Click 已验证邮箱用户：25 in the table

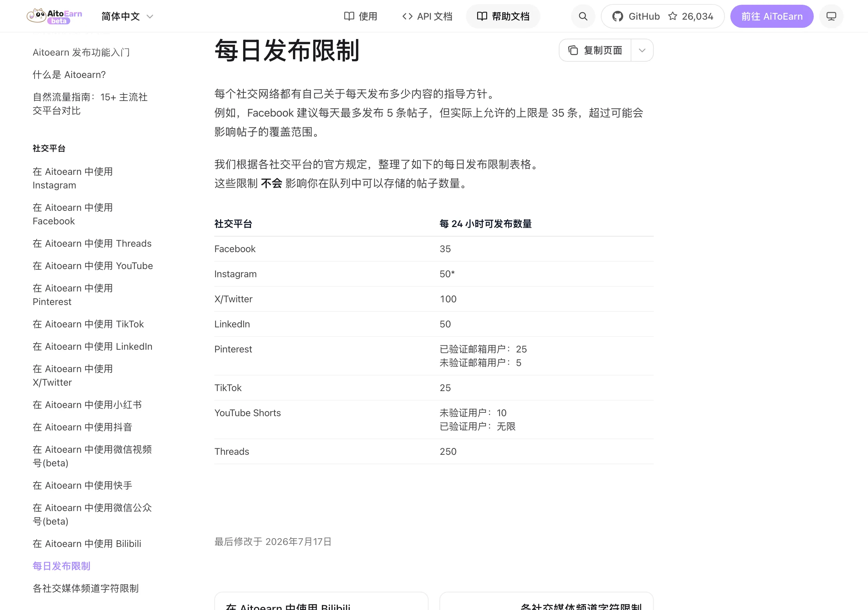pos(483,348)
